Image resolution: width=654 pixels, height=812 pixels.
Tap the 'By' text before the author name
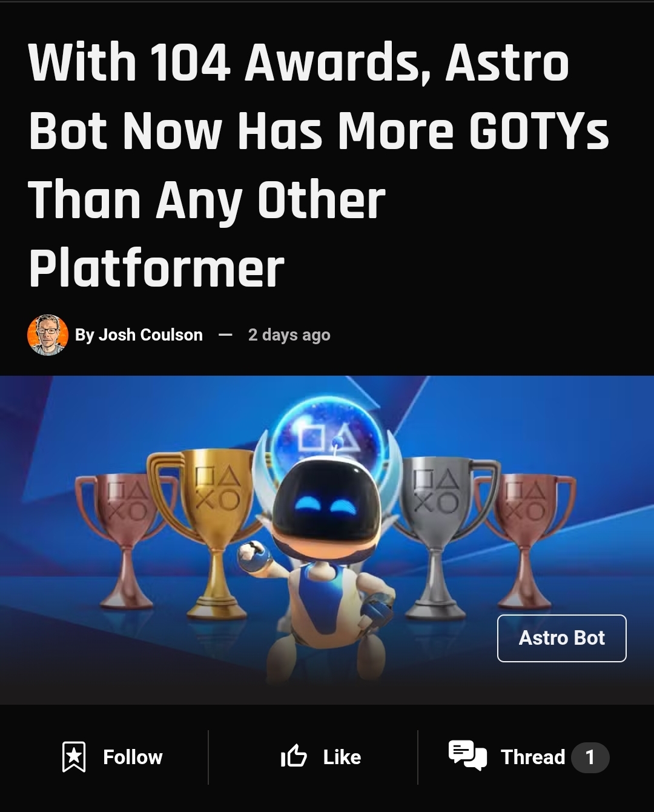click(x=85, y=335)
